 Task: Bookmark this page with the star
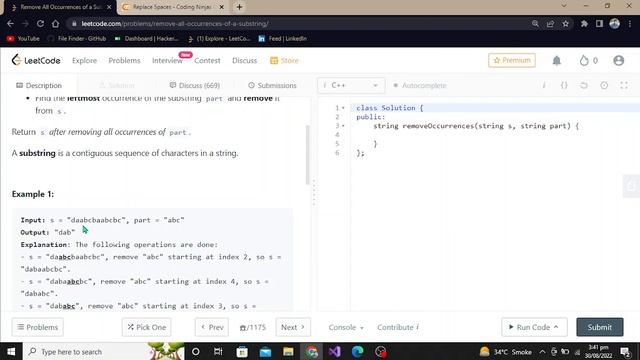point(565,24)
